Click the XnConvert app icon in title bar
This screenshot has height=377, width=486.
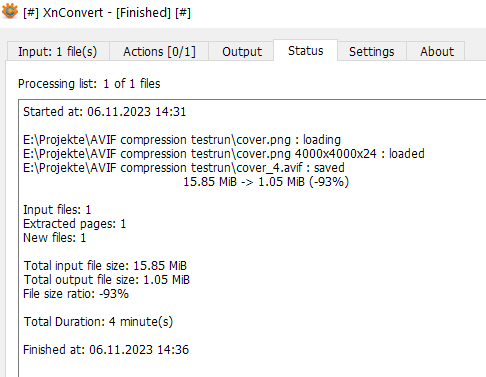click(x=10, y=11)
